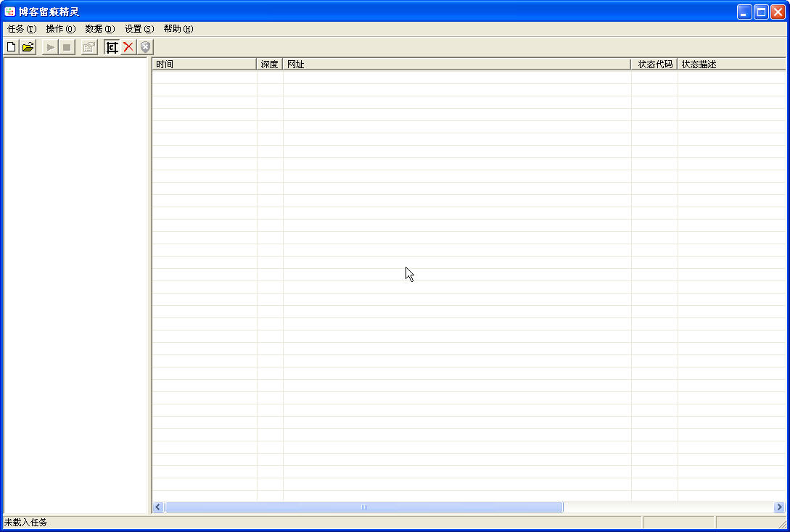Open the 设置(S) menu
The width and height of the screenshot is (790, 532).
coord(139,29)
